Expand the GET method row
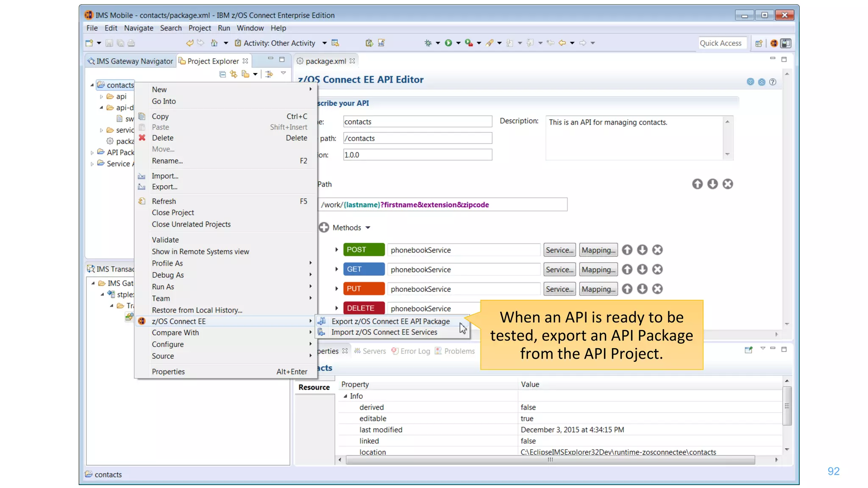Image resolution: width=868 pixels, height=488 pixels. point(337,269)
